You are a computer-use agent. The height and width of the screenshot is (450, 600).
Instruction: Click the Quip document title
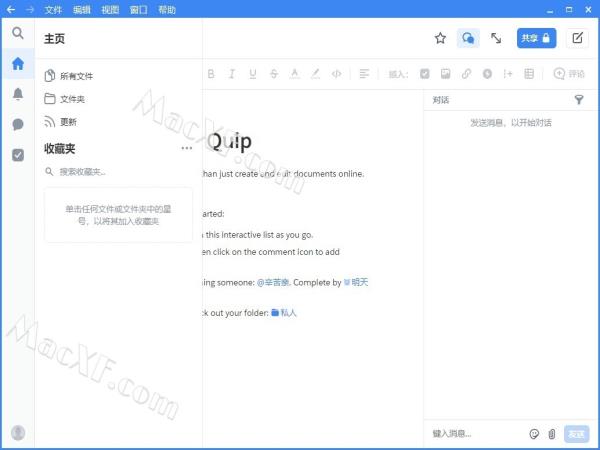point(230,142)
